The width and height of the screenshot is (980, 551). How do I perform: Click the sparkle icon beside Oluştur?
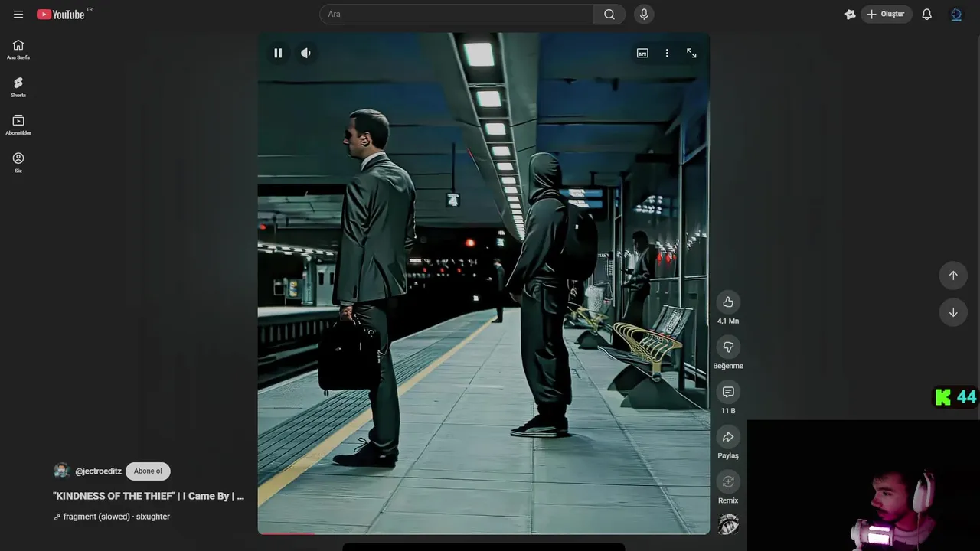[x=850, y=14]
